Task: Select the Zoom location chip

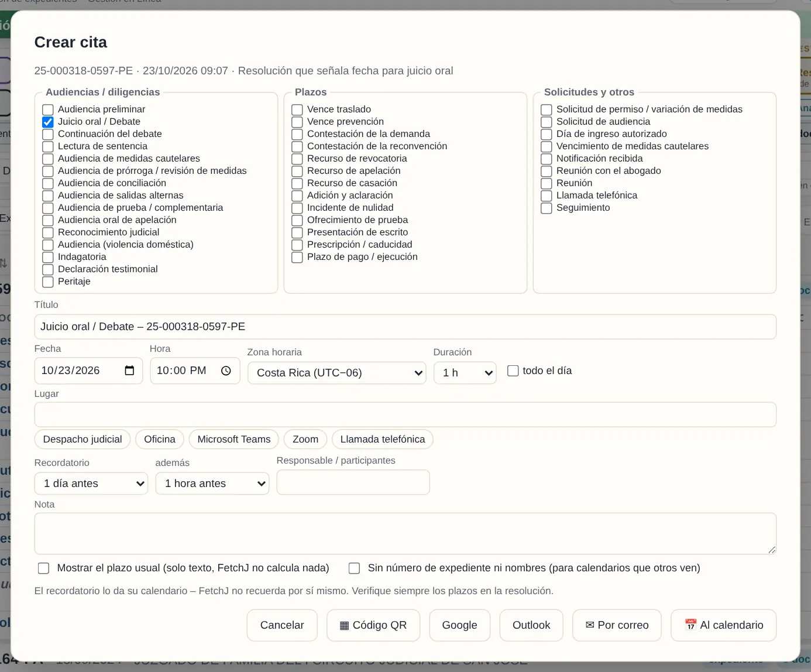Action: (x=305, y=439)
